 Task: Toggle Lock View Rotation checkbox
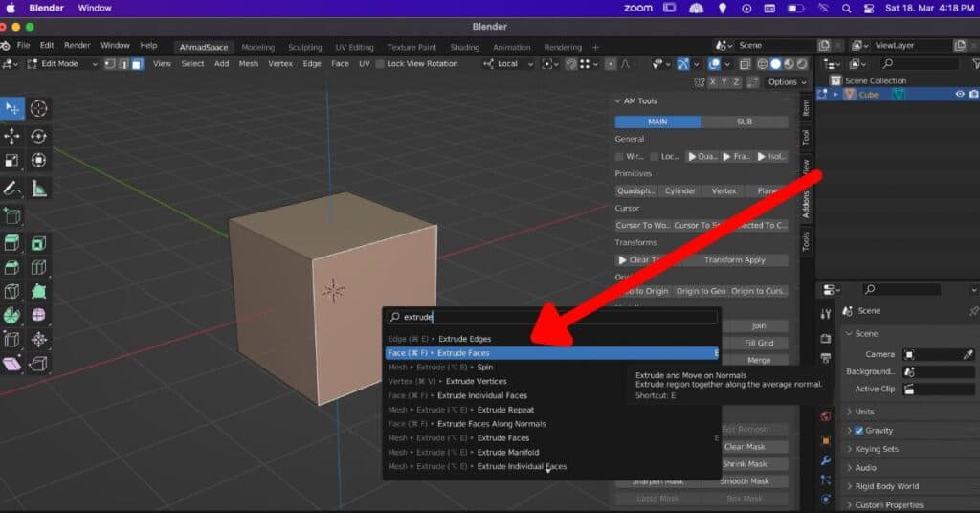380,64
